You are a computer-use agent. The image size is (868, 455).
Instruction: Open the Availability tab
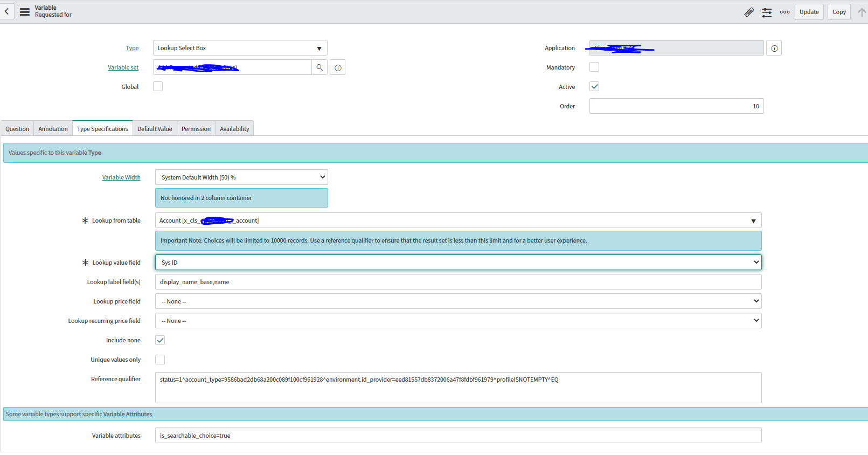pyautogui.click(x=234, y=129)
